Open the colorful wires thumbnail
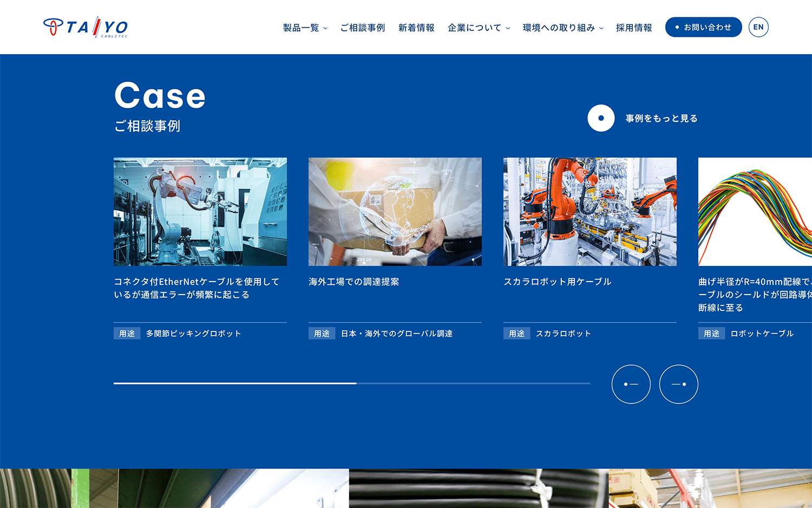 755,212
